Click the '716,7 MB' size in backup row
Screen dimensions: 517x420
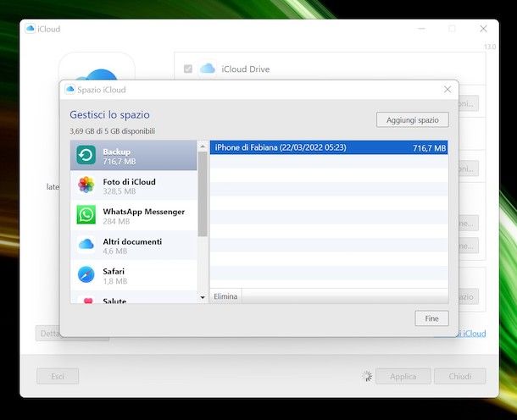tap(430, 148)
